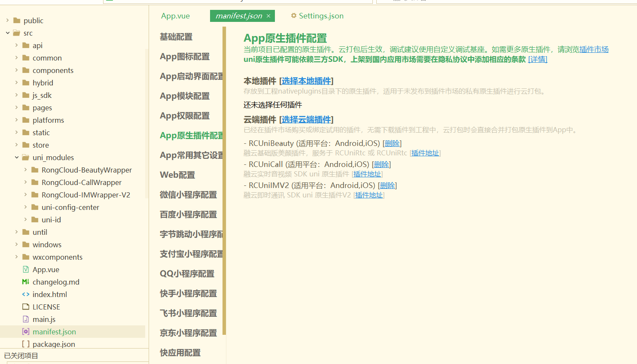Collapse the uni_modules folder
637x364 pixels.
coord(17,158)
